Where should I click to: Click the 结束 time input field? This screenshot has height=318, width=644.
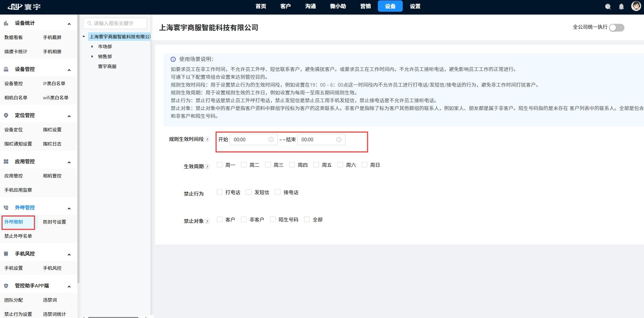click(321, 139)
